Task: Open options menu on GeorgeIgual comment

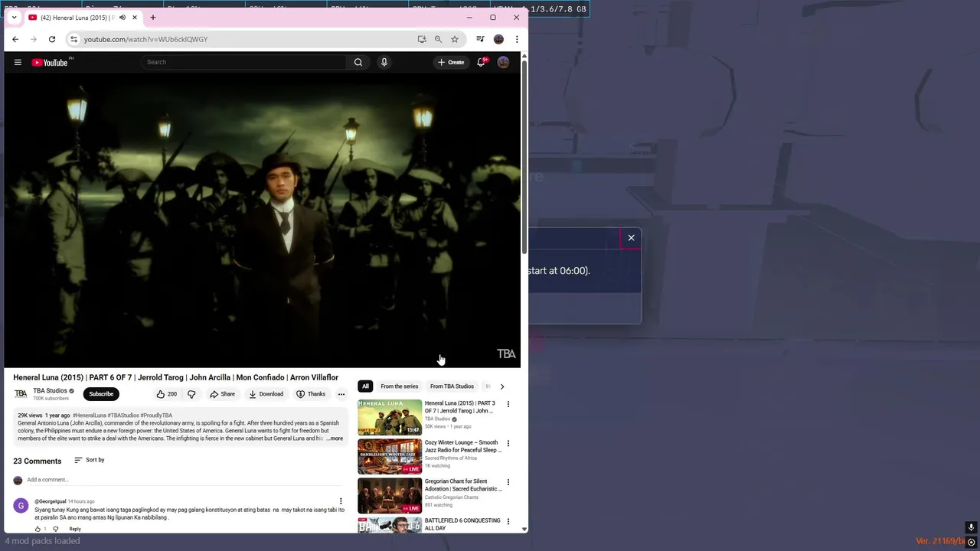Action: (341, 501)
